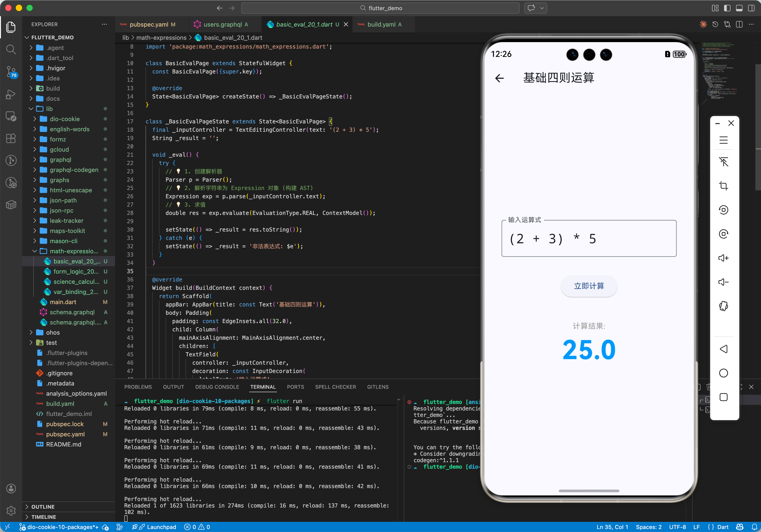Expand the OUTLINE section
761x532 pixels.
(x=43, y=507)
